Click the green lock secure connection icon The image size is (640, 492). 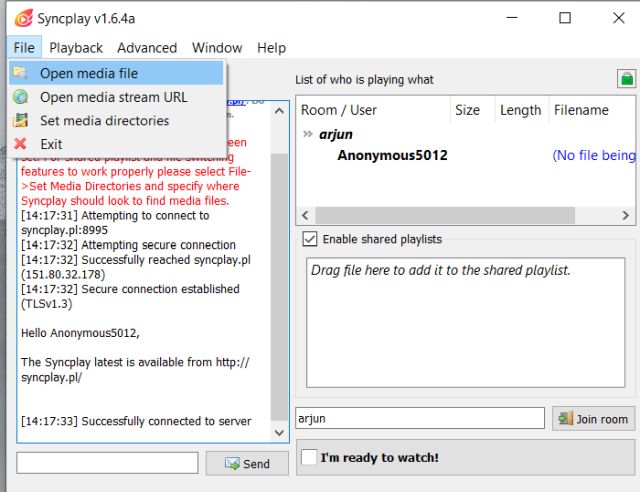coord(626,78)
